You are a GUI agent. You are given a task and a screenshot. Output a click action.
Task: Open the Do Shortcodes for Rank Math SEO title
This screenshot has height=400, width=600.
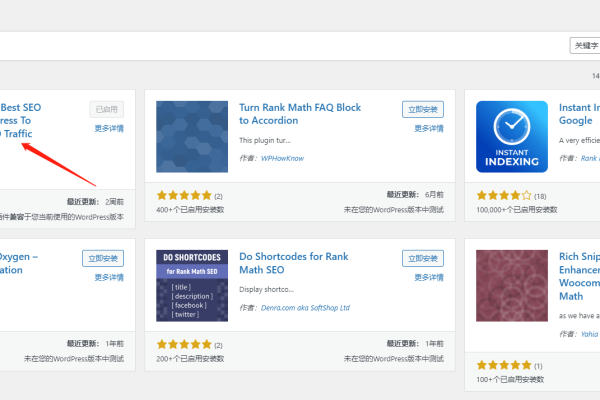point(293,263)
